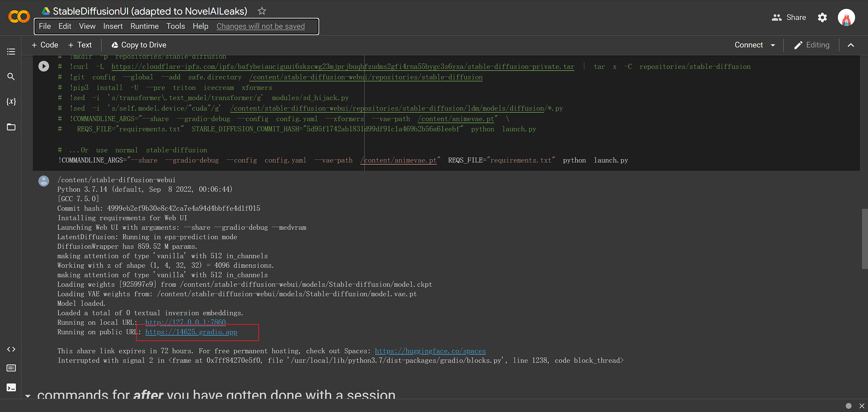Run the code cell with play button
Screen dimensions: 868x412
click(x=44, y=66)
